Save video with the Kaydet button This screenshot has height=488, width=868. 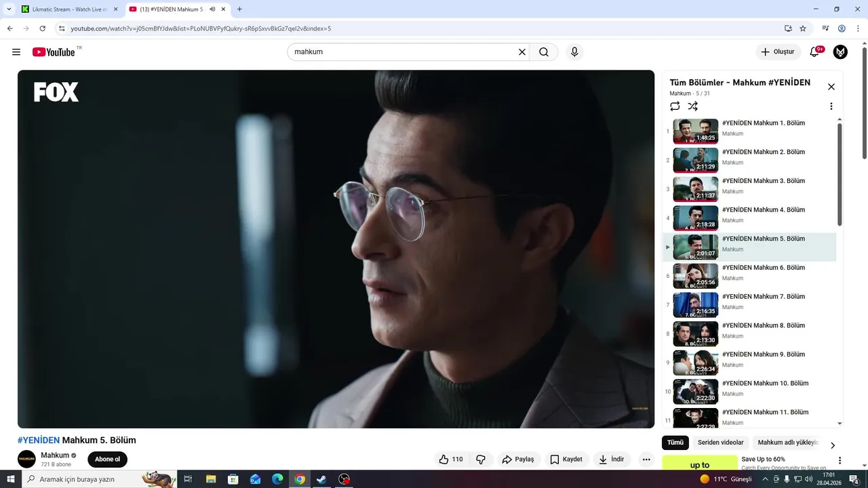[x=567, y=460]
